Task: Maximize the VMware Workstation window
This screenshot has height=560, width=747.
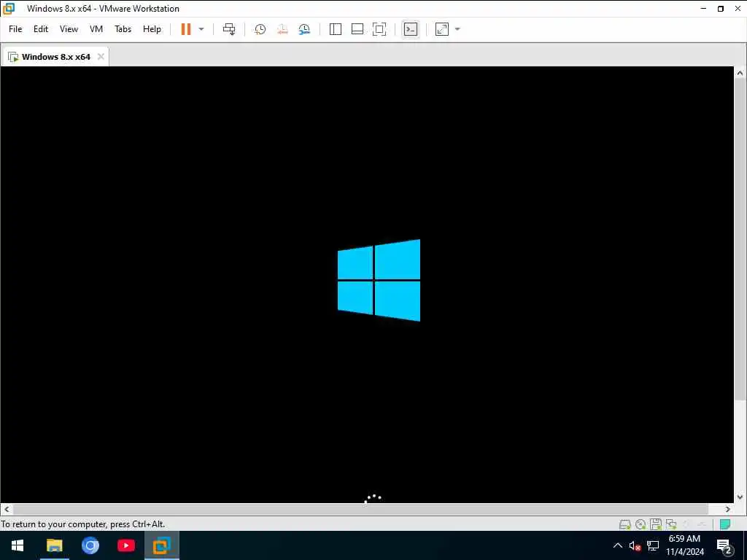Action: (x=721, y=9)
